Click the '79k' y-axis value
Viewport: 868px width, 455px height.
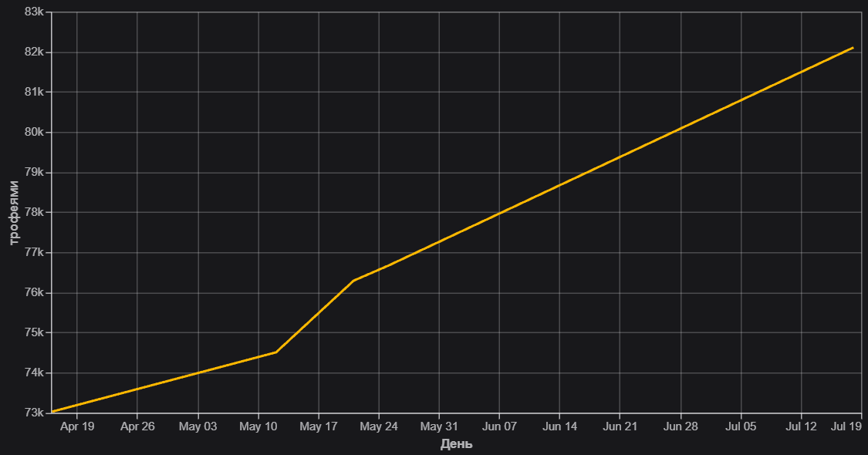pos(34,172)
